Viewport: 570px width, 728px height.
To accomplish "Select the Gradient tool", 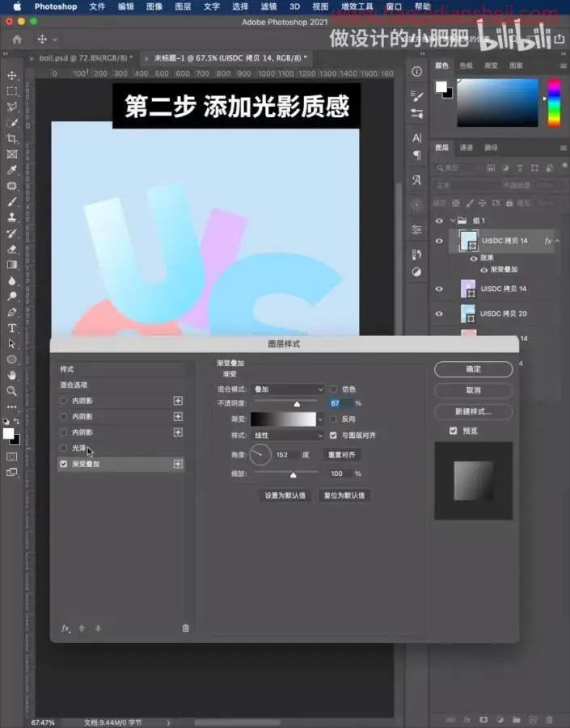I will [13, 265].
